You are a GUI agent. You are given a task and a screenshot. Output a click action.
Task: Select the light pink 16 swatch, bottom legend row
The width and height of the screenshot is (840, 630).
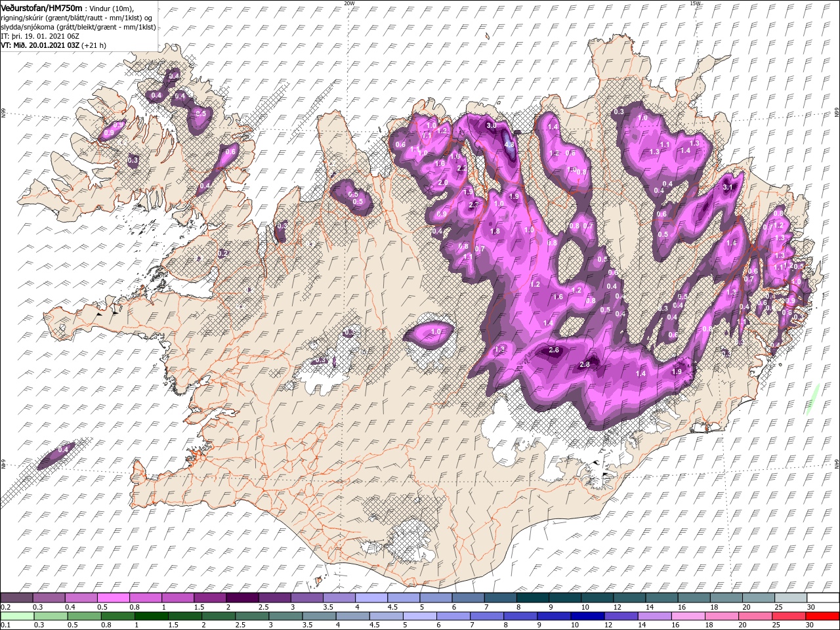688,616
